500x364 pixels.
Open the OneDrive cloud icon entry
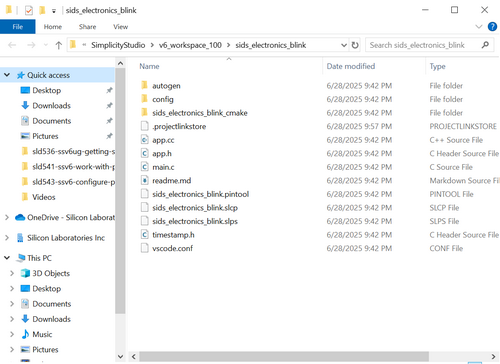point(20,218)
